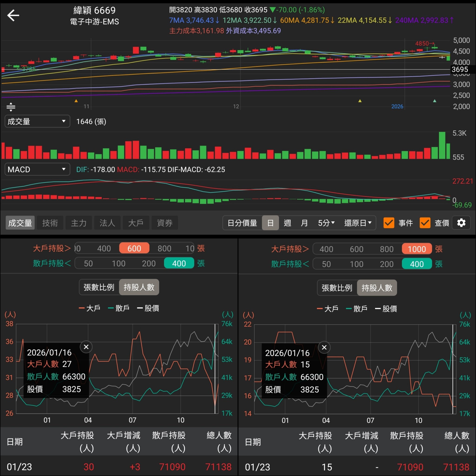476x476 pixels.
Task: Switch to the 資券 tab
Action: click(165, 222)
